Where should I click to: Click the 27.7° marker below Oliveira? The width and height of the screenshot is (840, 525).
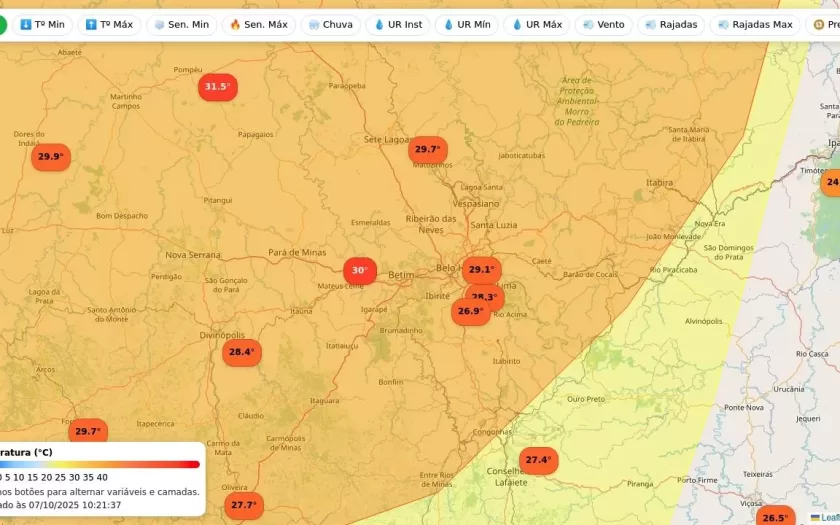point(243,505)
